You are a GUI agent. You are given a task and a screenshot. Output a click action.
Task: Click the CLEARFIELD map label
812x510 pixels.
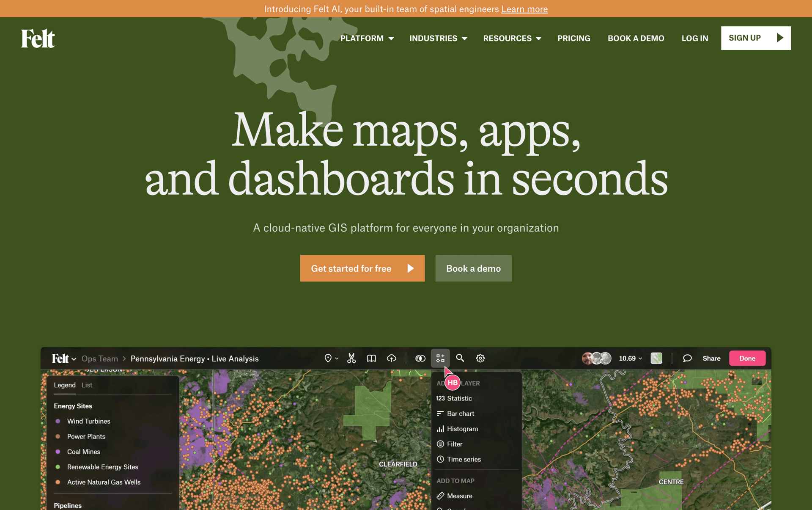[x=398, y=464]
